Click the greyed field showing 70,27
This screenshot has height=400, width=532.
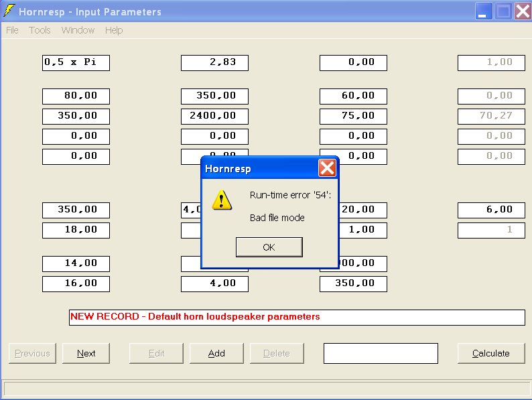491,117
